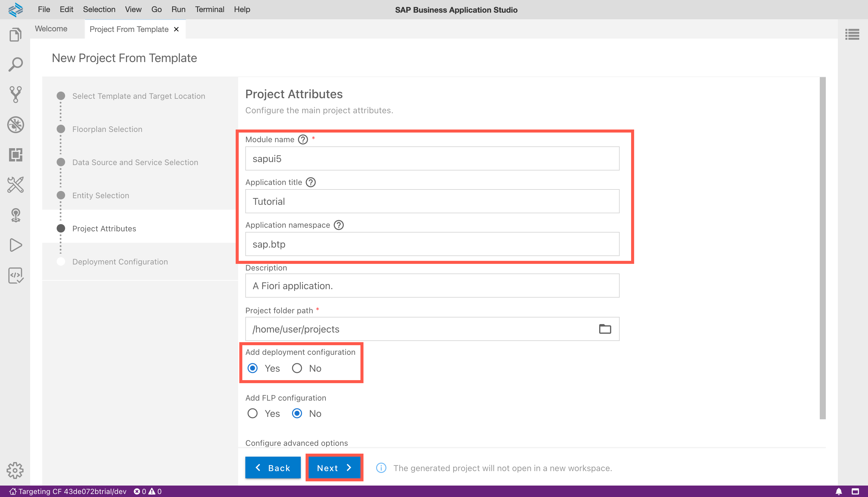Click the info icon beside the workspace message
The width and height of the screenshot is (868, 497).
pyautogui.click(x=381, y=468)
